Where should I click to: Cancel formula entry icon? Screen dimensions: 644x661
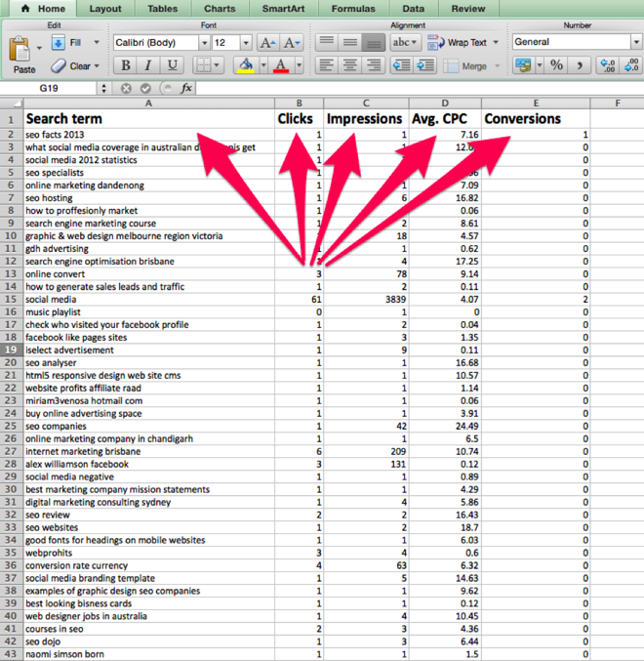point(126,89)
